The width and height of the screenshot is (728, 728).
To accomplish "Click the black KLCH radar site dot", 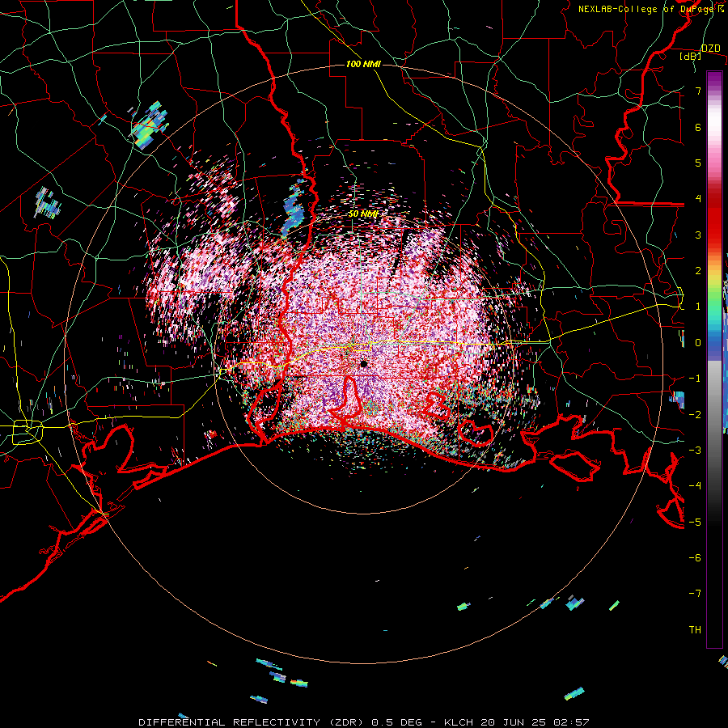I will (x=363, y=364).
